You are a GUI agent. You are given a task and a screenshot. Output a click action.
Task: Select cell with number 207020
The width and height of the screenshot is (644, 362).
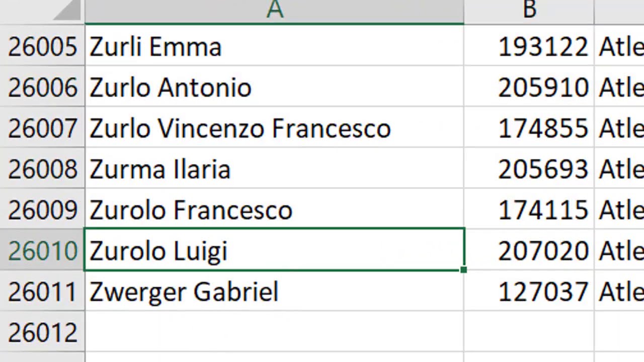click(x=529, y=250)
